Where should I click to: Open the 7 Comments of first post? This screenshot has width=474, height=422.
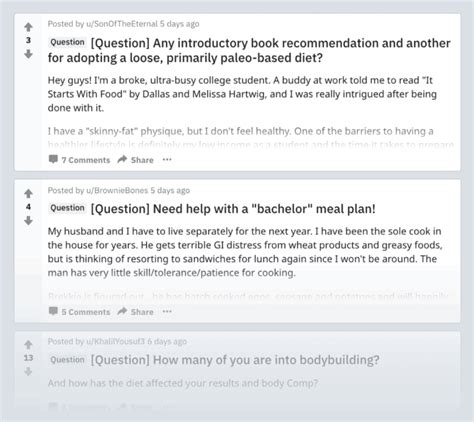(79, 160)
